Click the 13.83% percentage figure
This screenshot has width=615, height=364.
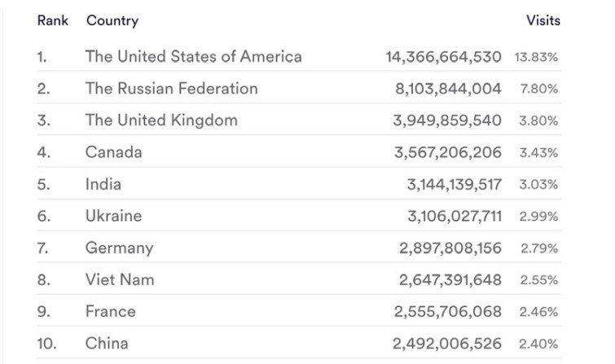(536, 57)
